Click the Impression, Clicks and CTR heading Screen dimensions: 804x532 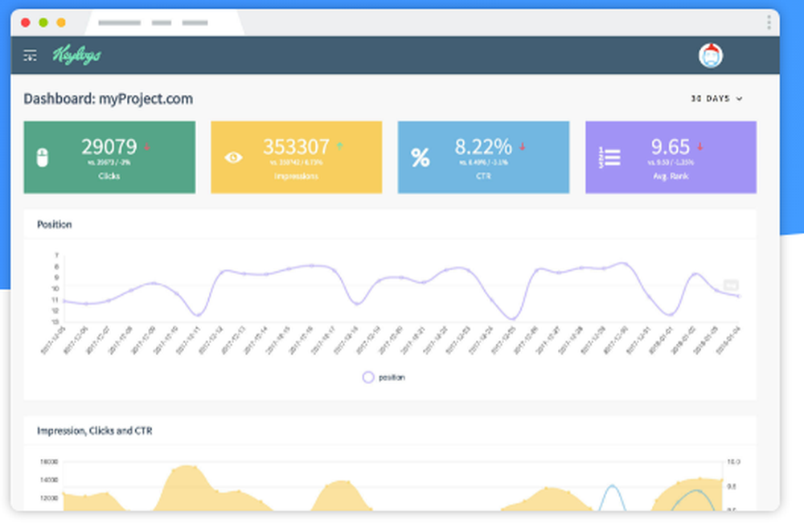click(x=94, y=431)
